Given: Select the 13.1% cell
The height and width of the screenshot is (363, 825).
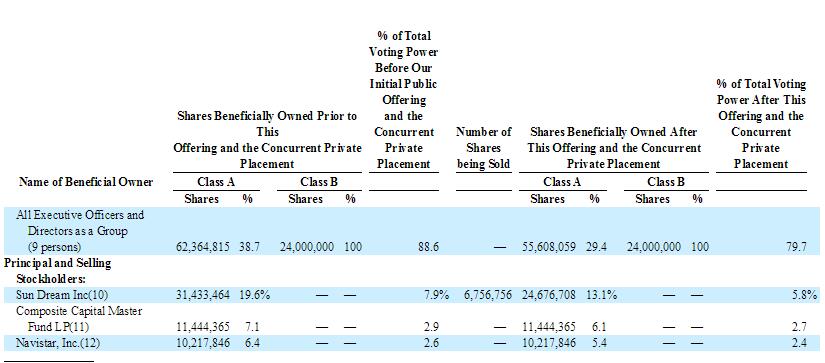Looking at the screenshot, I should [601, 295].
